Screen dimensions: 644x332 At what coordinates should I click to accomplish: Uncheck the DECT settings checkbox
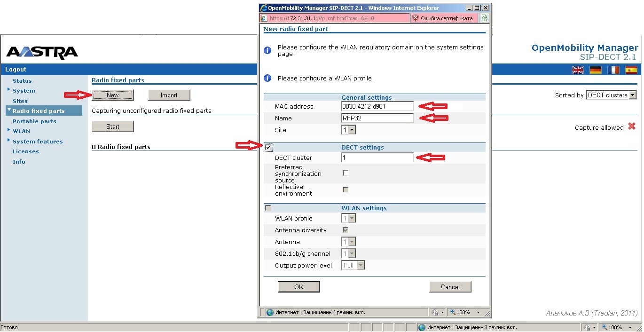[x=268, y=147]
